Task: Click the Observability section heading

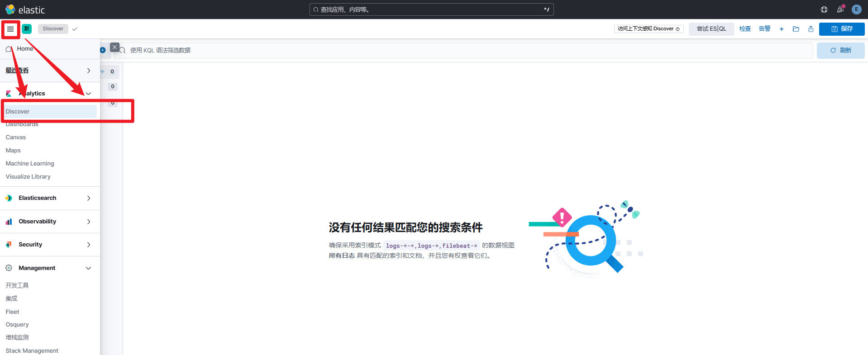Action: point(38,222)
